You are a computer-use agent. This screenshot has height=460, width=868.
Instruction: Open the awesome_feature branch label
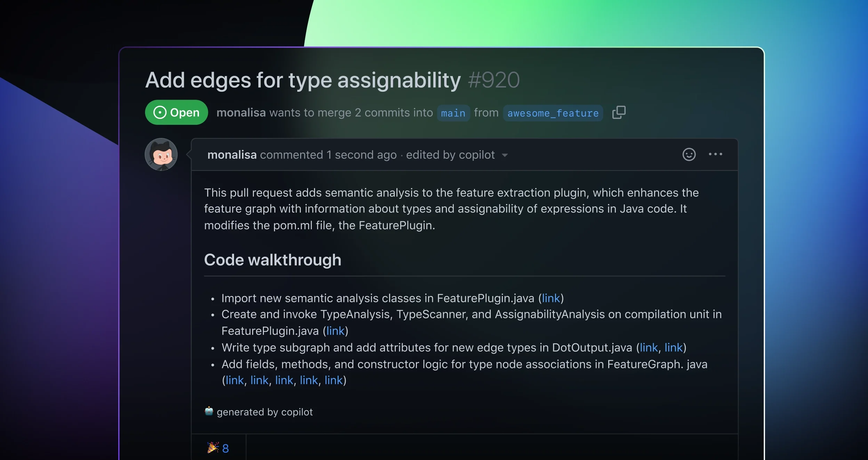(x=553, y=113)
